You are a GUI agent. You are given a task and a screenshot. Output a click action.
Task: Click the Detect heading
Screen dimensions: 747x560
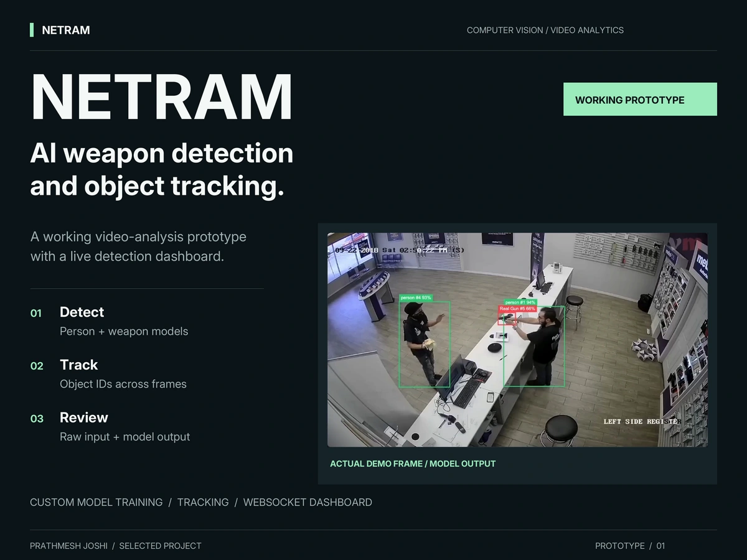[x=82, y=312]
